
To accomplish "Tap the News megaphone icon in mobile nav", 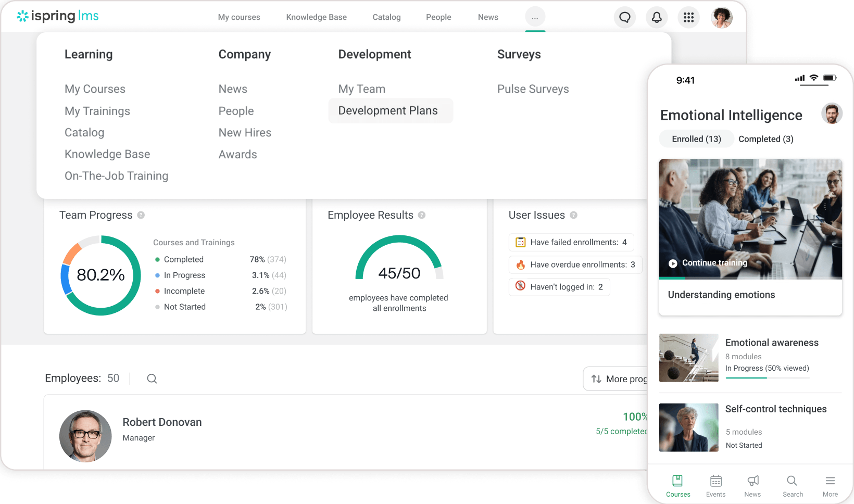I will (x=752, y=481).
